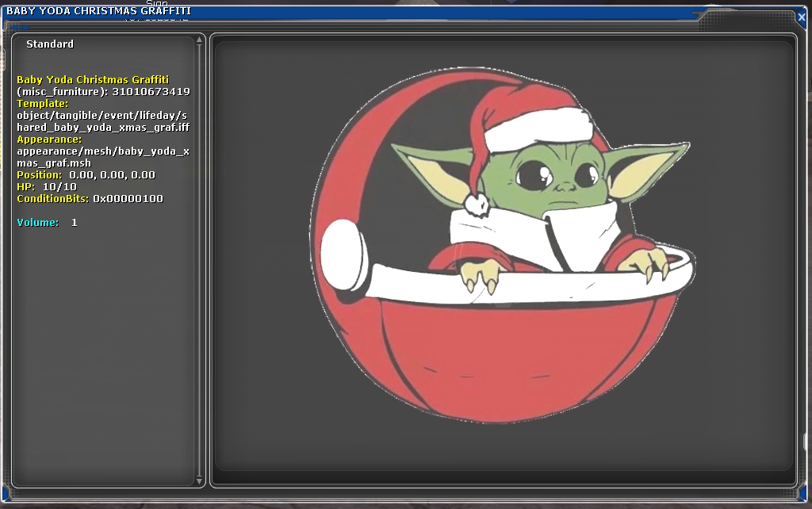812x509 pixels.
Task: Click the 'Baby Yoda Christmas Graffiti' yellow name
Action: point(93,80)
